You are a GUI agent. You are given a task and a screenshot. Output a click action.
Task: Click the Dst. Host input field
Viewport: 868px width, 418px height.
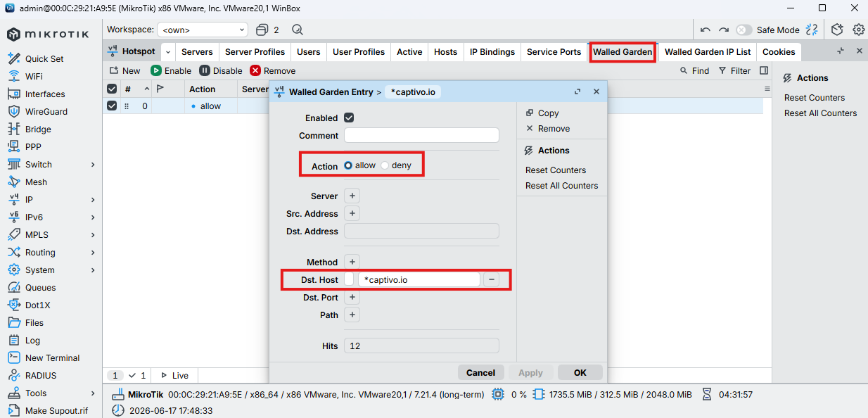(419, 279)
